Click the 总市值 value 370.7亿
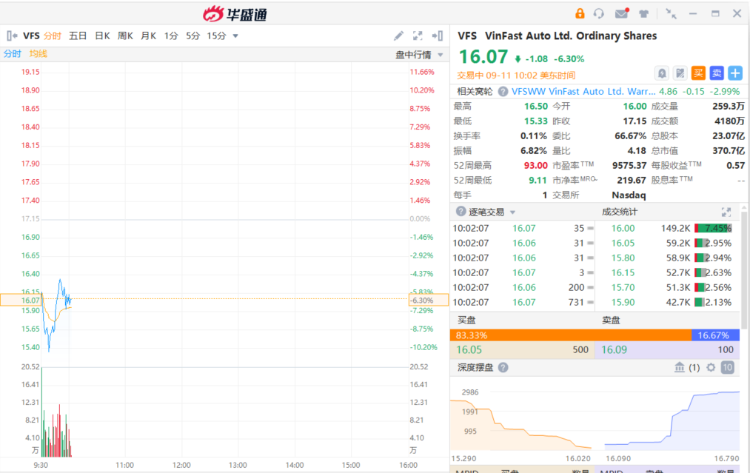 pos(728,151)
